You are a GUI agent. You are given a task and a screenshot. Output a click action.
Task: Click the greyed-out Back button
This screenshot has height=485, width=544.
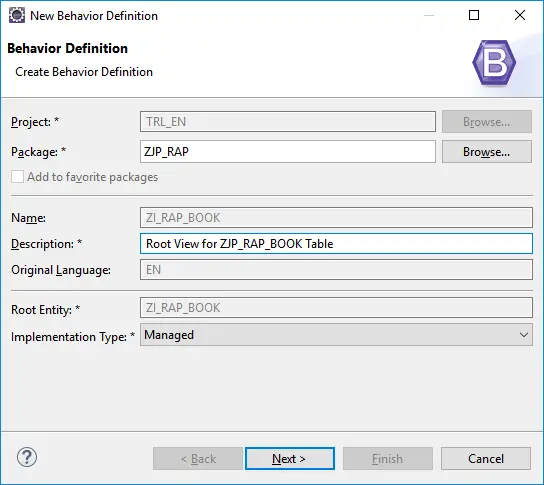(x=198, y=459)
